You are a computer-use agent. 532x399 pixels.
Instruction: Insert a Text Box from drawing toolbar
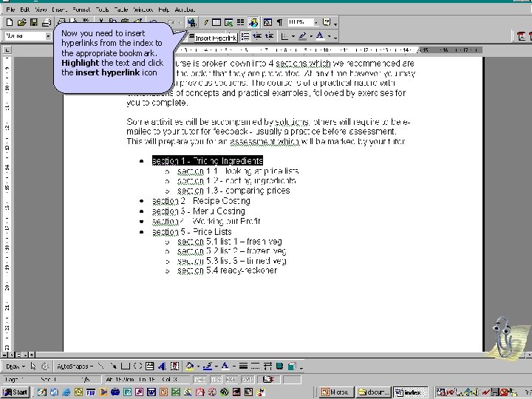pyautogui.click(x=149, y=366)
